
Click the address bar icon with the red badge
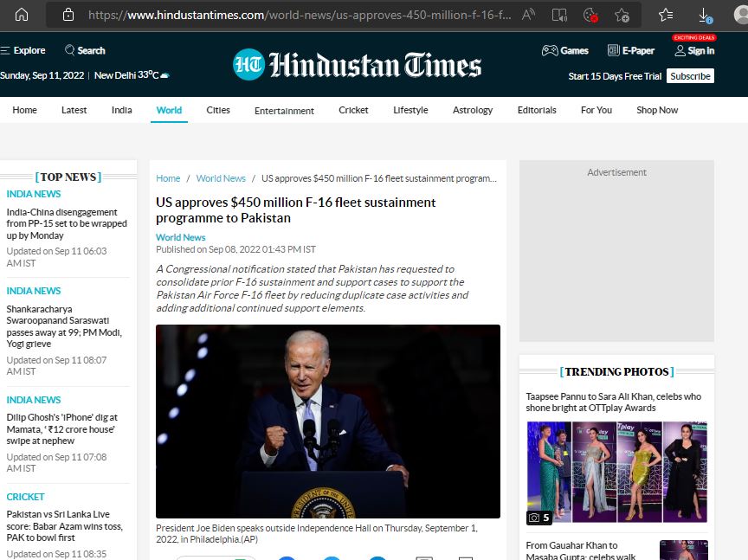(x=590, y=15)
